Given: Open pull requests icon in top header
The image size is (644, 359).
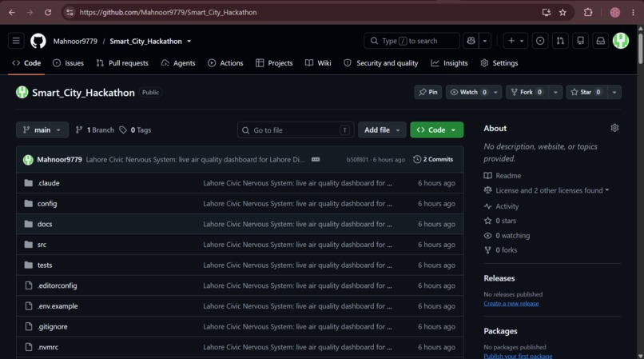Looking at the screenshot, I should tap(560, 41).
